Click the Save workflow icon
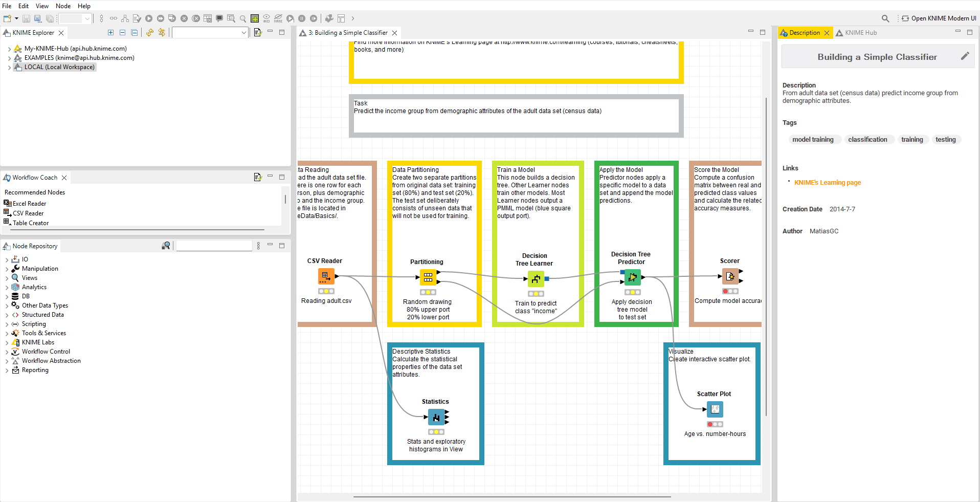 pyautogui.click(x=26, y=18)
